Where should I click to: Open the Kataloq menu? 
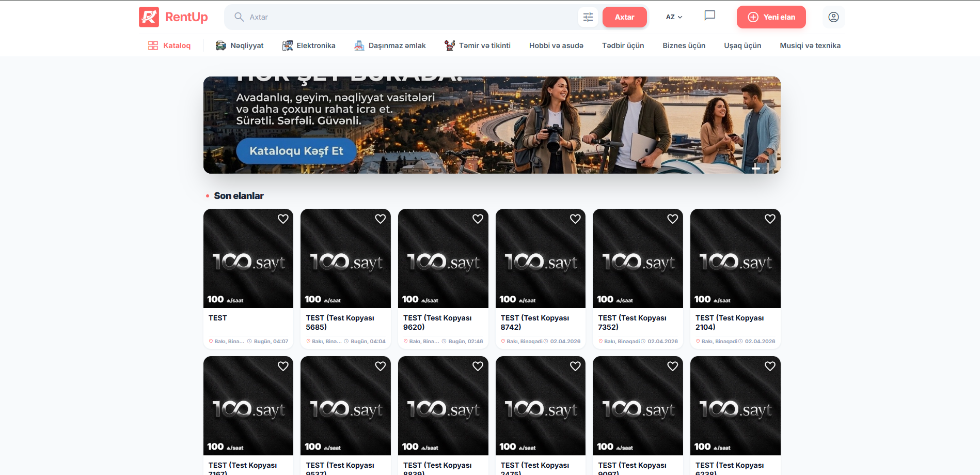169,45
